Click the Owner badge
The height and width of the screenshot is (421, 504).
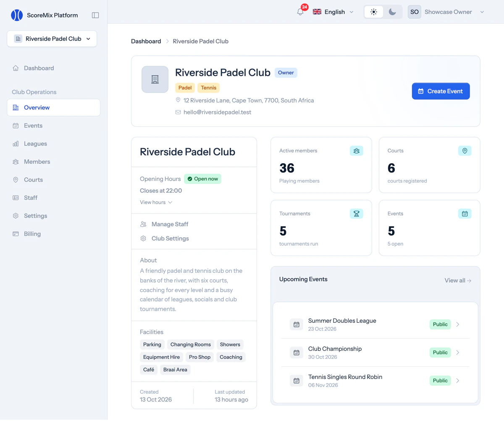coord(286,73)
